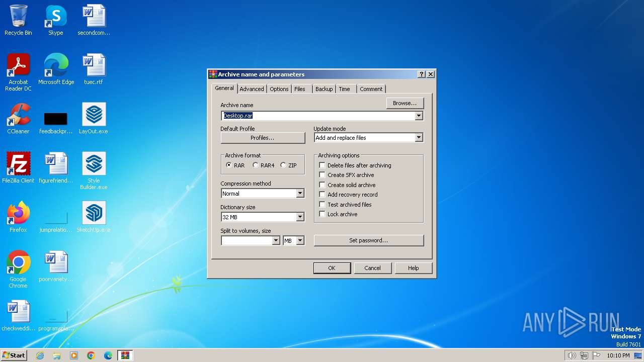
Task: Open the FileZilla Client shortcut
Action: click(18, 168)
